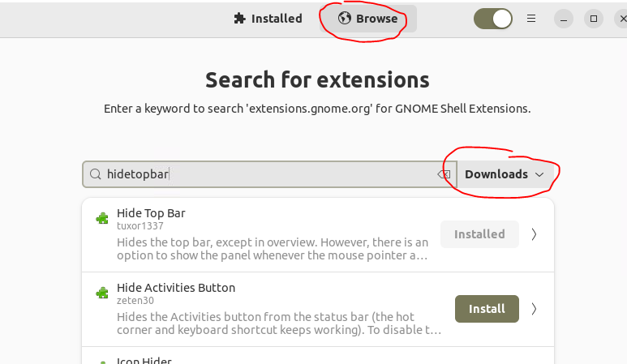Switch to the Browse tab
The height and width of the screenshot is (364, 627).
tap(368, 19)
